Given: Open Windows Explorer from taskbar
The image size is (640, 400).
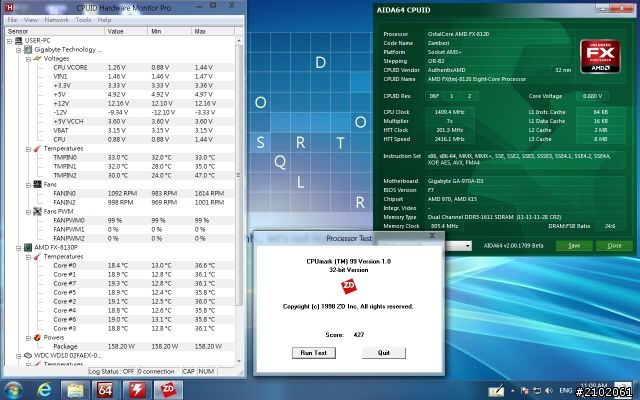Looking at the screenshot, I should click(76, 390).
